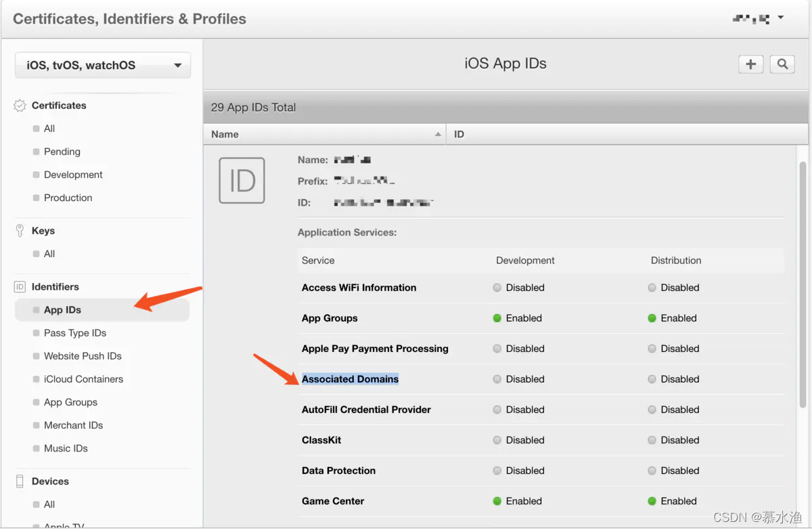
Task: Click the ClassKit service name
Action: tap(321, 440)
